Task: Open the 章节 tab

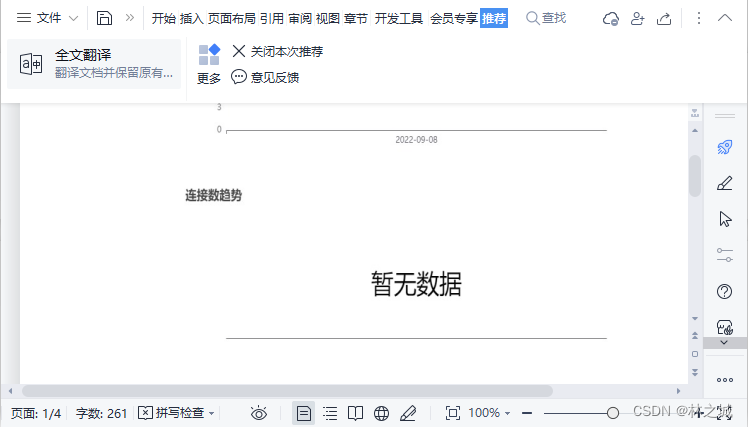Action: (x=356, y=19)
